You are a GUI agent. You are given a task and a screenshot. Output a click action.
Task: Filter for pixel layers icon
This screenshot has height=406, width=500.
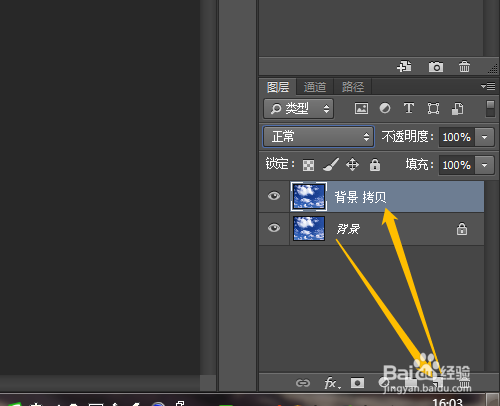click(361, 108)
